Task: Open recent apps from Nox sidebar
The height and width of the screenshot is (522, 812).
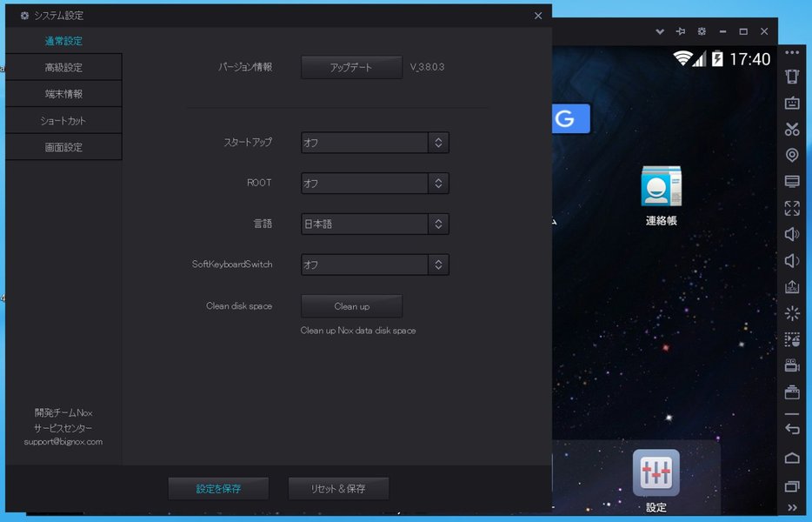Action: [x=792, y=486]
